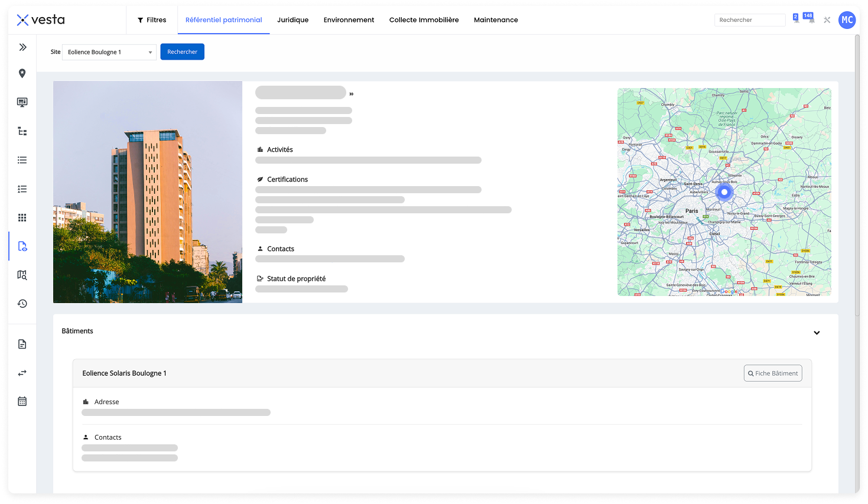Click the location pin icon in sidebar
Image resolution: width=868 pixels, height=504 pixels.
22,73
